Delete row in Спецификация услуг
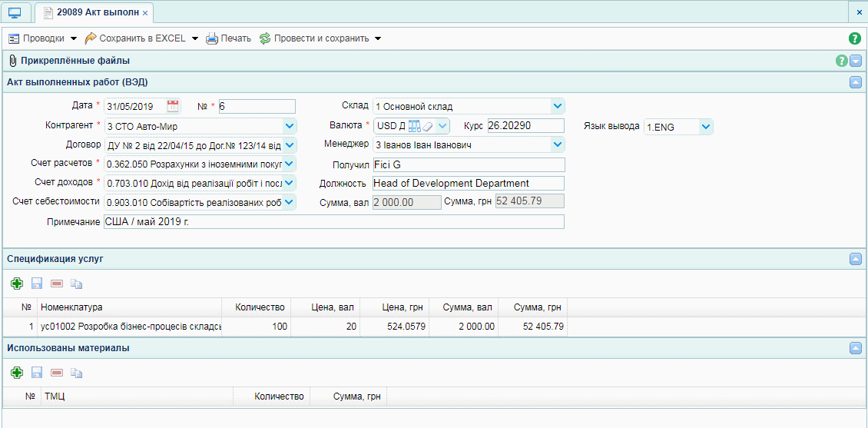Image resolution: width=868 pixels, height=428 pixels. (57, 284)
